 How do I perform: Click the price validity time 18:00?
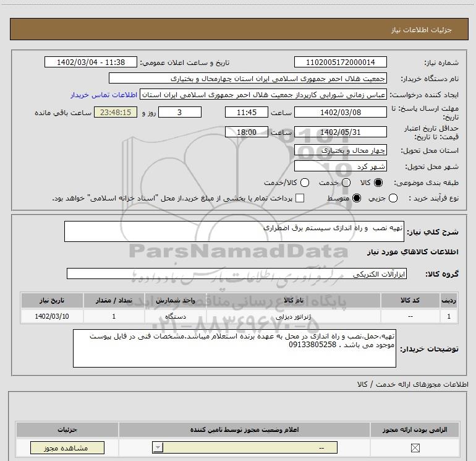coord(247,132)
